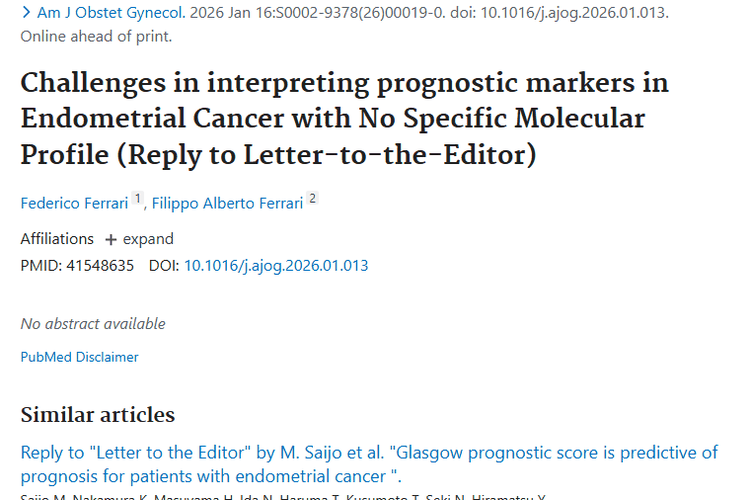Open the PubMed Disclaimer link
750x500 pixels.
pyautogui.click(x=80, y=357)
